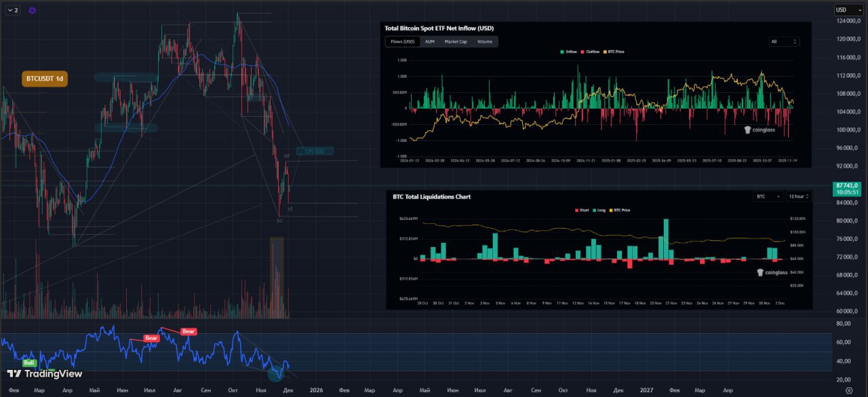Open chart settings gear at bottom right
The width and height of the screenshot is (868, 397).
point(848,390)
